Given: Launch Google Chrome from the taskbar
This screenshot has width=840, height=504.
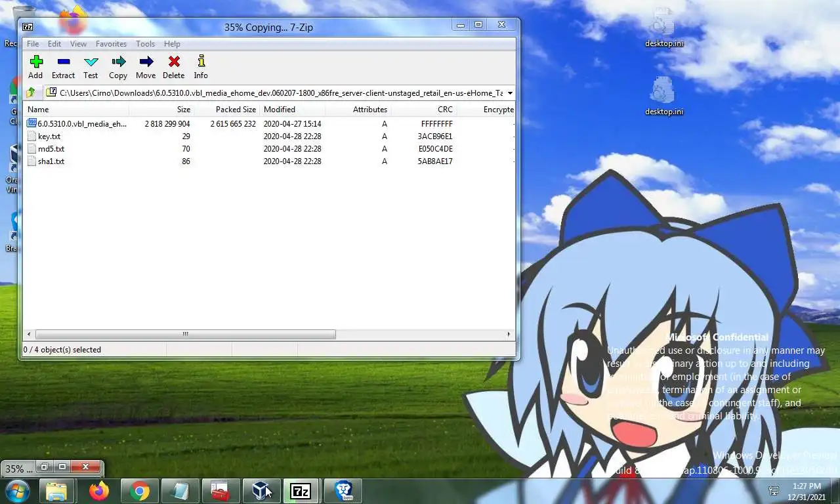Looking at the screenshot, I should (x=139, y=491).
